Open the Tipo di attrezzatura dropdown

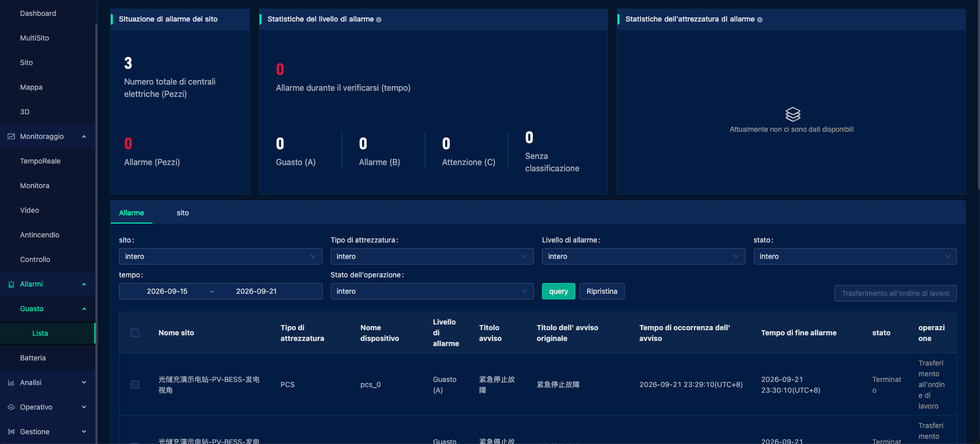point(432,256)
